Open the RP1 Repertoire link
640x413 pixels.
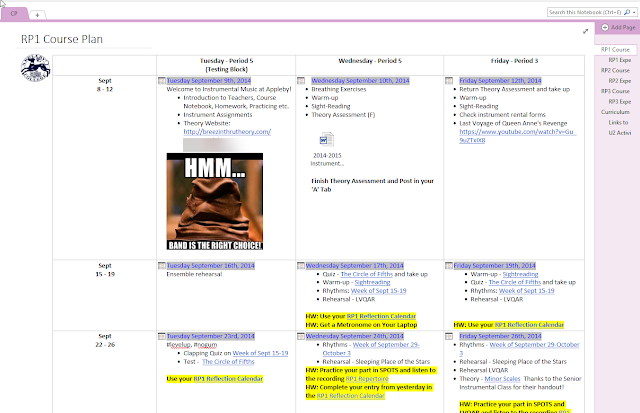coord(367,379)
